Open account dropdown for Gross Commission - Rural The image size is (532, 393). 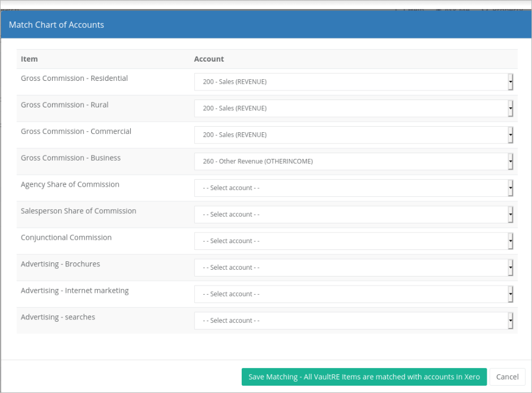pyautogui.click(x=353, y=108)
